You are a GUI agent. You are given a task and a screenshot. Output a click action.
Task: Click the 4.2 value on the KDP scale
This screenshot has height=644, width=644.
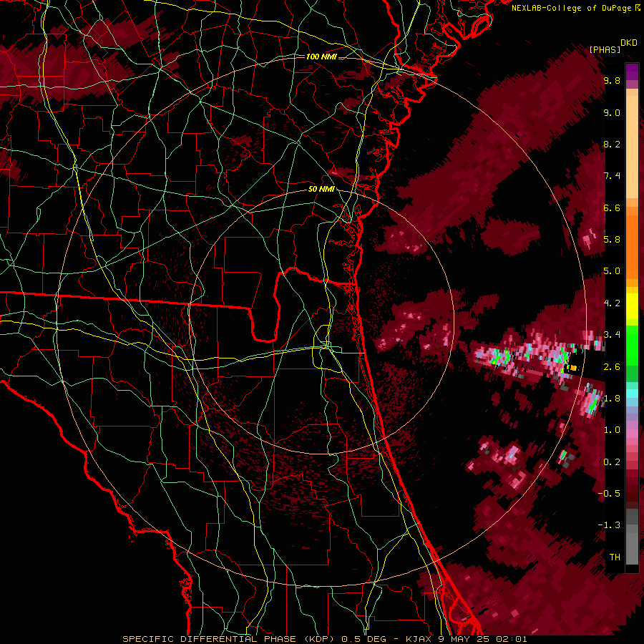click(x=612, y=303)
